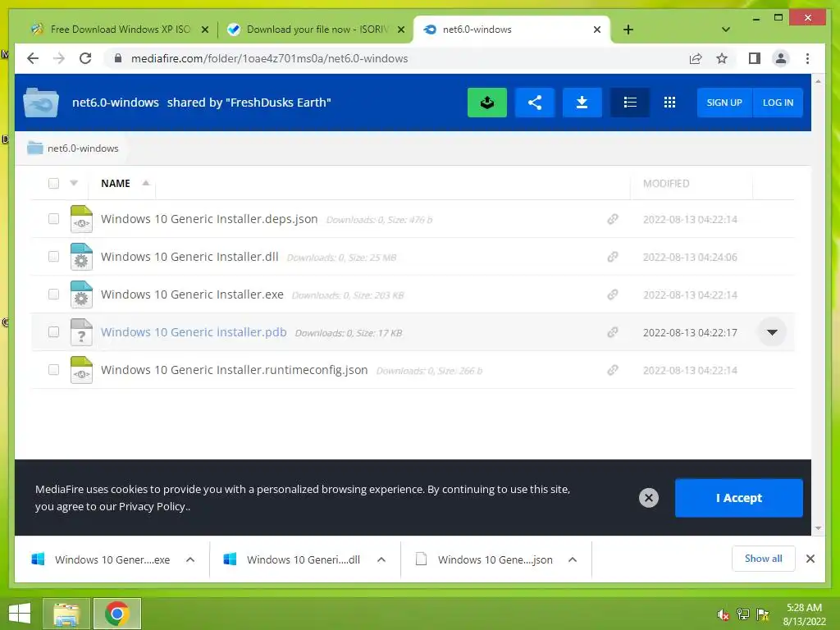840x630 pixels.
Task: Click the MediaFire folder logo
Action: coord(41,103)
